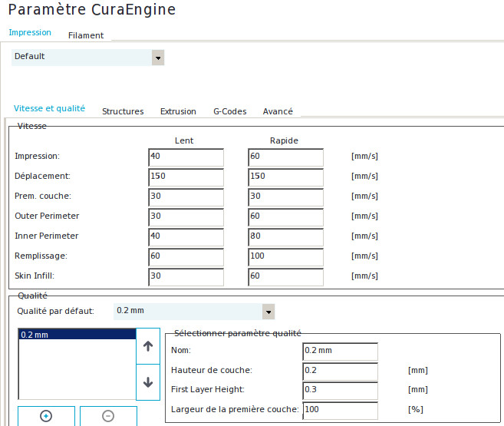Click the Déplacement Rapide speed field
The image size is (504, 426).
285,177
